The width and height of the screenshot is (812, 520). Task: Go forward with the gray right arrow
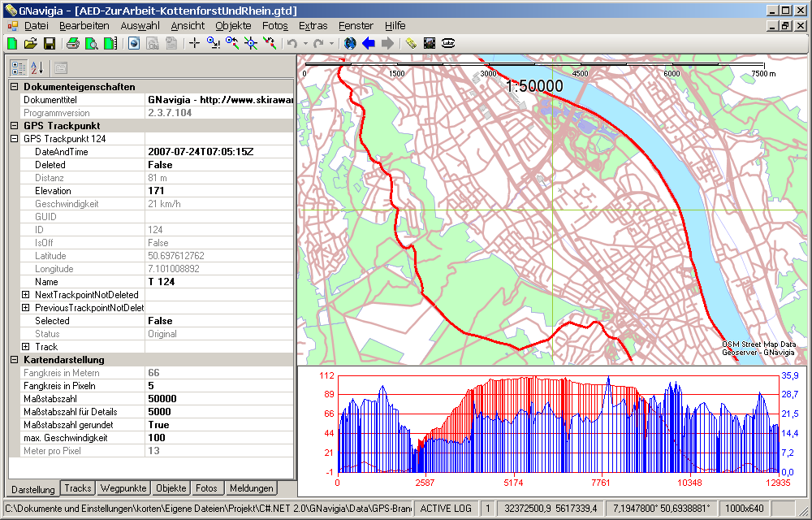click(x=387, y=44)
